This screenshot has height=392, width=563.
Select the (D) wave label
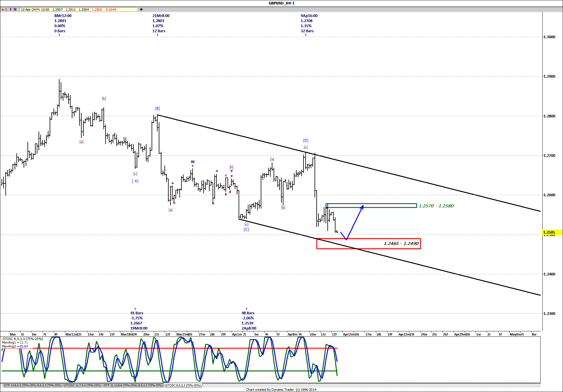[x=306, y=140]
